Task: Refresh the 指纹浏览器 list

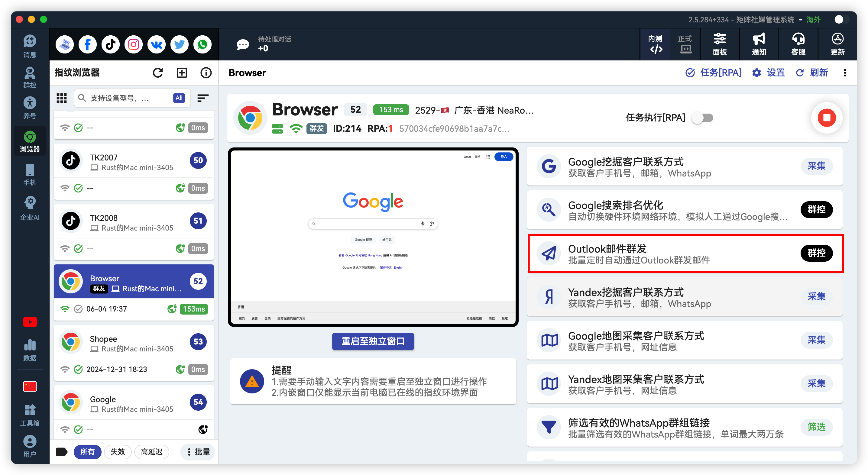Action: (x=158, y=73)
